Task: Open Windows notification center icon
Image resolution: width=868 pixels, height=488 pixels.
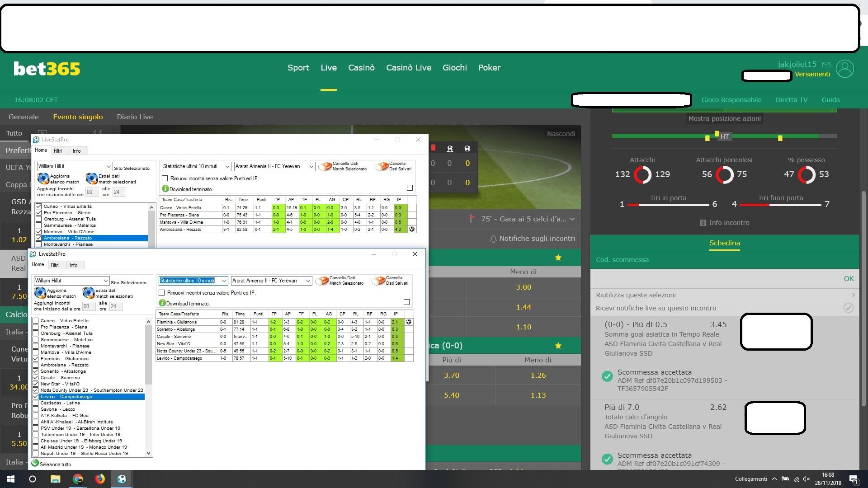Action: (x=853, y=479)
